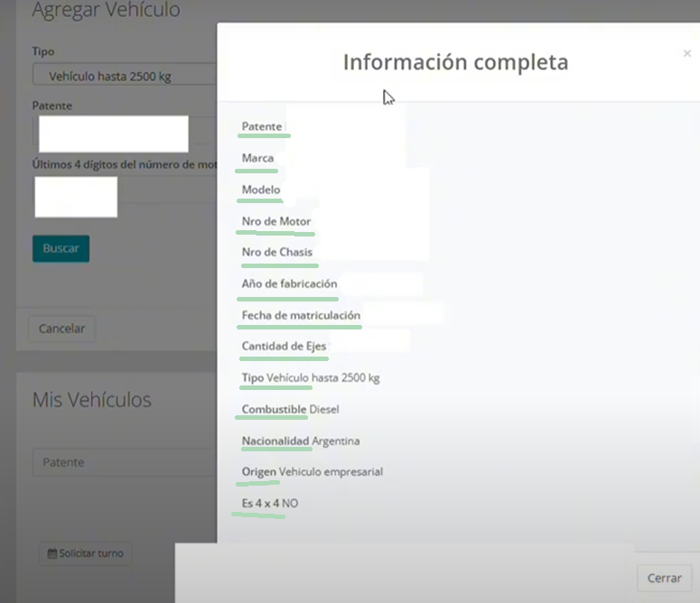Image resolution: width=700 pixels, height=603 pixels.
Task: Select the Nro de Motor label
Action: [x=276, y=221]
